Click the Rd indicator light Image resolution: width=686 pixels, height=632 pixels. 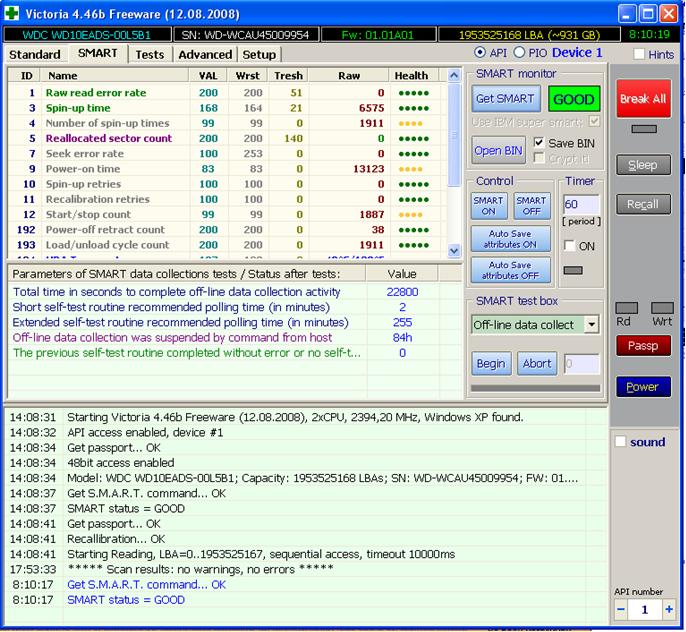tap(626, 308)
